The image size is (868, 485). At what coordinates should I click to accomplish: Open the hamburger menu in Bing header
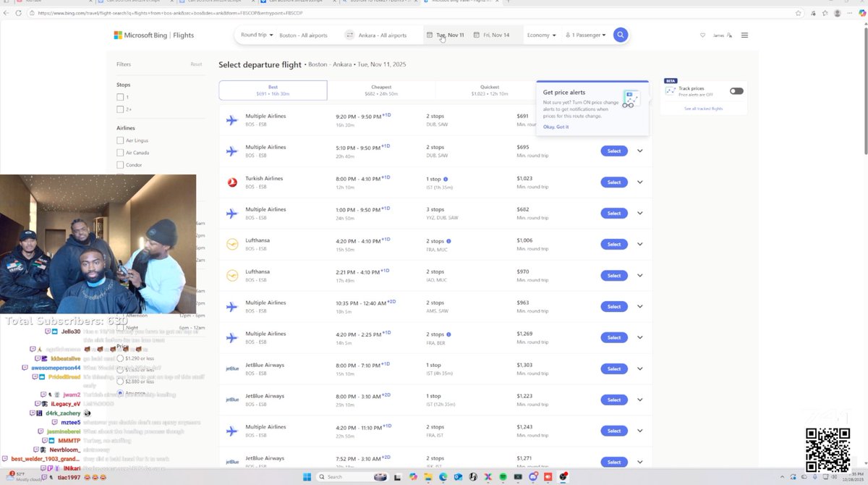(744, 35)
